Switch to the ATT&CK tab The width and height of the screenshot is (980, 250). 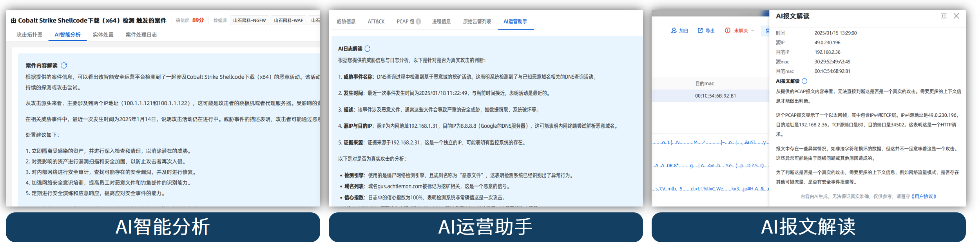click(x=376, y=22)
